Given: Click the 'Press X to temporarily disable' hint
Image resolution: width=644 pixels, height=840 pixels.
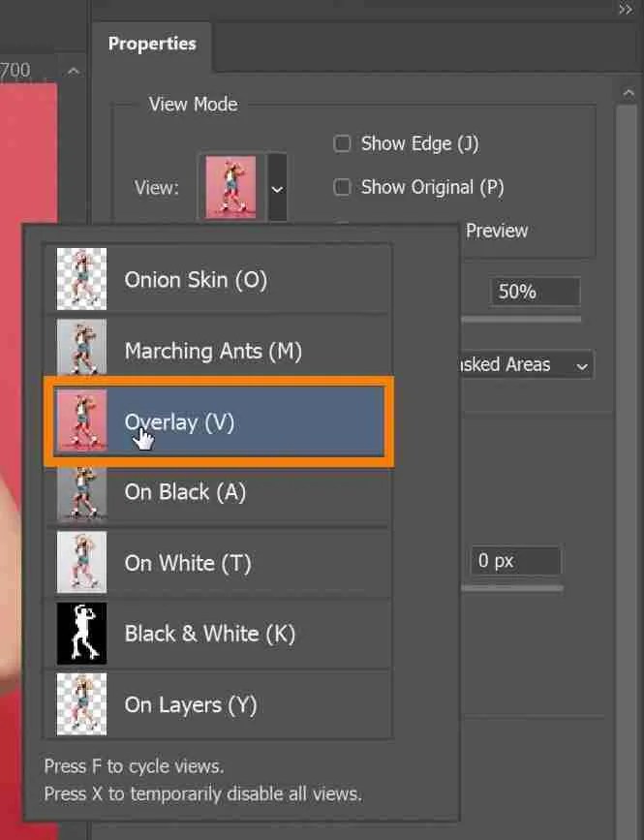Looking at the screenshot, I should click(x=203, y=793).
